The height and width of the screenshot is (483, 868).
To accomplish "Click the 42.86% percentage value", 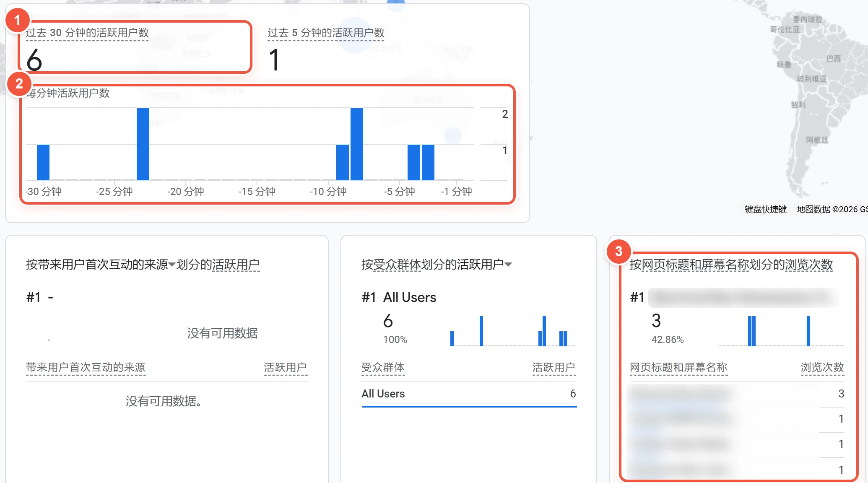I will coord(668,340).
